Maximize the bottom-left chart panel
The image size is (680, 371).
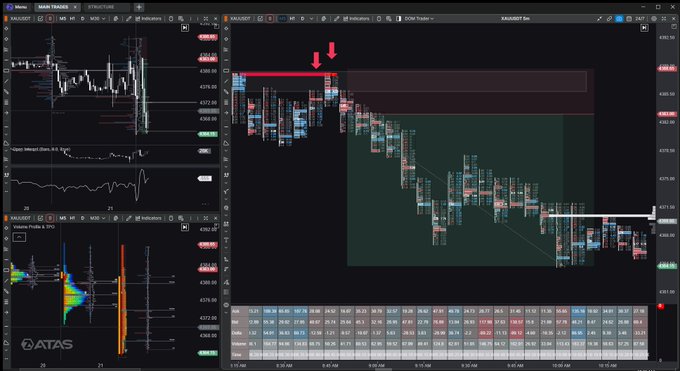(206, 218)
